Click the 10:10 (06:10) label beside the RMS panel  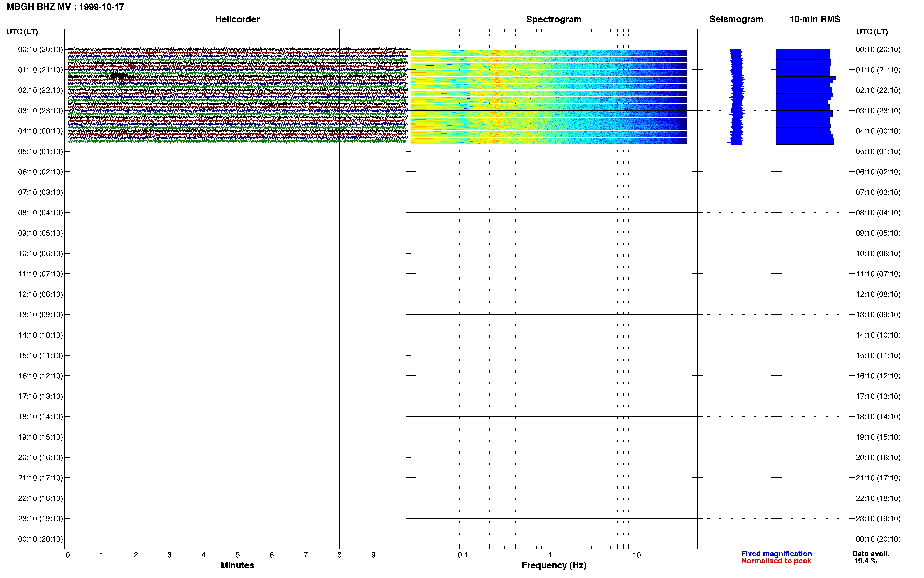(x=878, y=253)
